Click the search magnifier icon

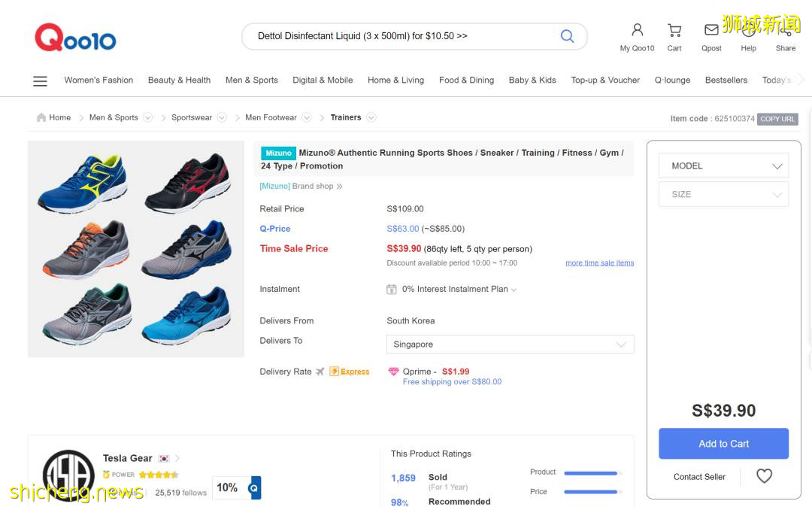[567, 36]
